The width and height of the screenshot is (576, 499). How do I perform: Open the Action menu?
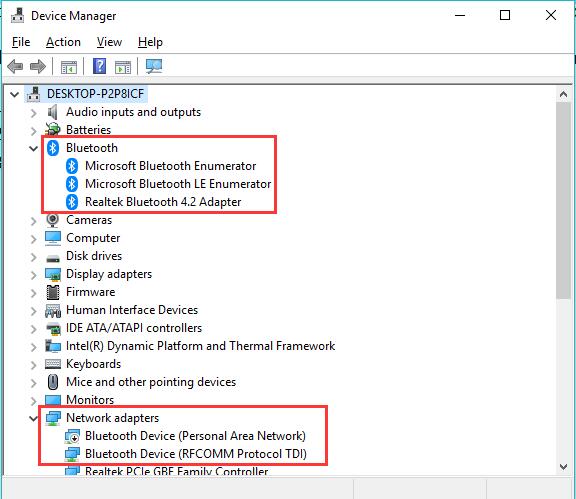coord(63,42)
